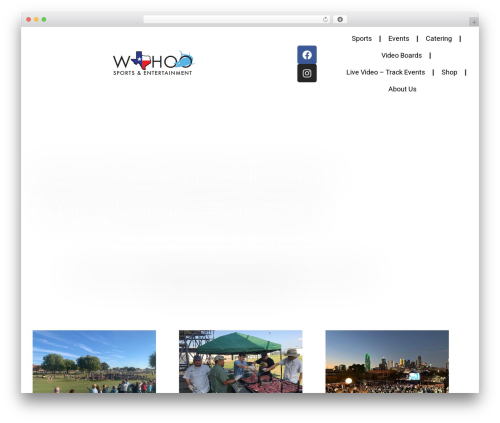Image resolution: width=500 pixels, height=423 pixels.
Task: Open Live Video – Track Events
Action: tap(385, 72)
